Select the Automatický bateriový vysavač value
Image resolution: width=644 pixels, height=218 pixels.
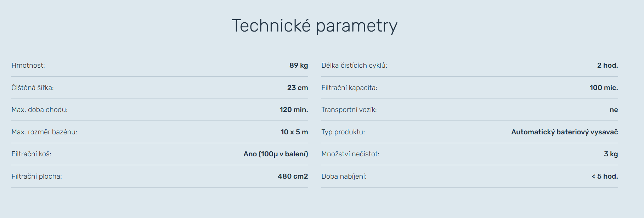point(564,132)
